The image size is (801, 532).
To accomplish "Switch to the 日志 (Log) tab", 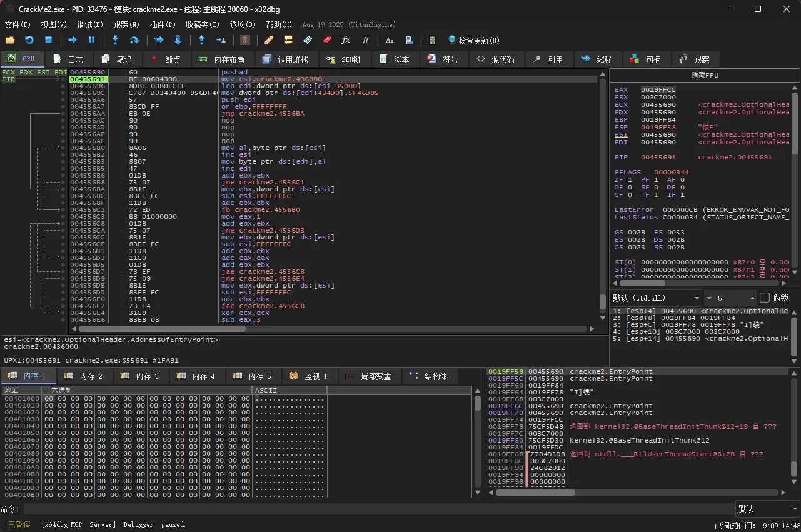I will coord(68,59).
